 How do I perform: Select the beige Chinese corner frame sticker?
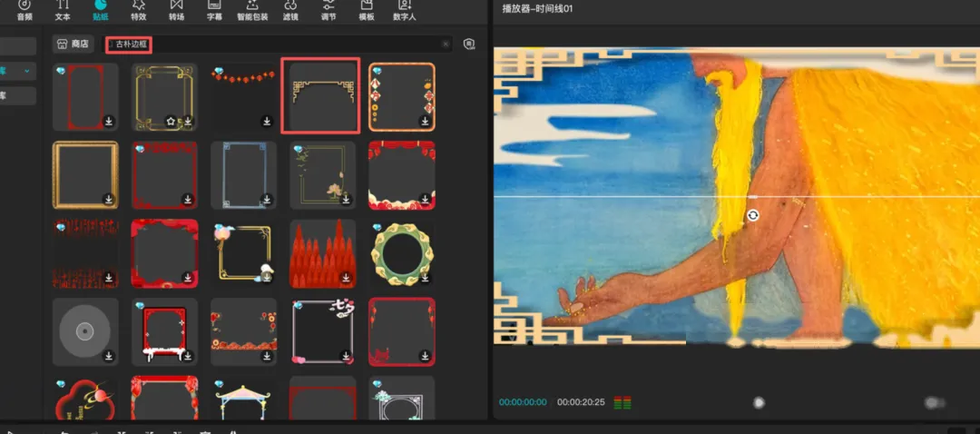click(x=320, y=95)
